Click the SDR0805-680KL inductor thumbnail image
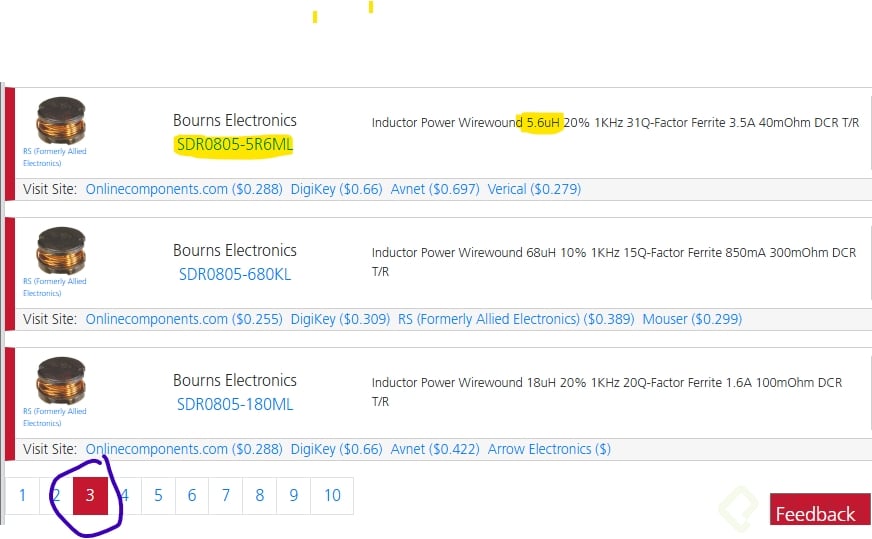 coord(61,250)
